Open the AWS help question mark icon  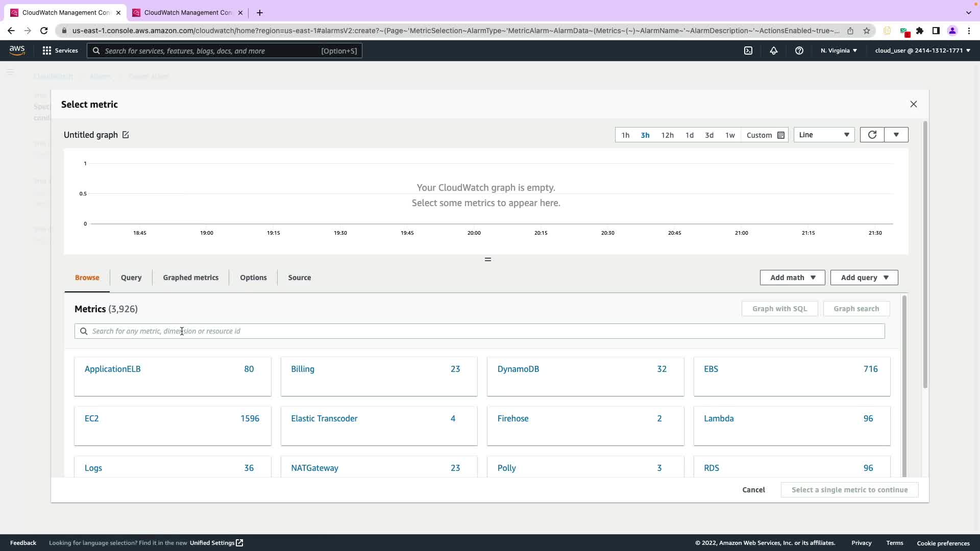pyautogui.click(x=799, y=51)
